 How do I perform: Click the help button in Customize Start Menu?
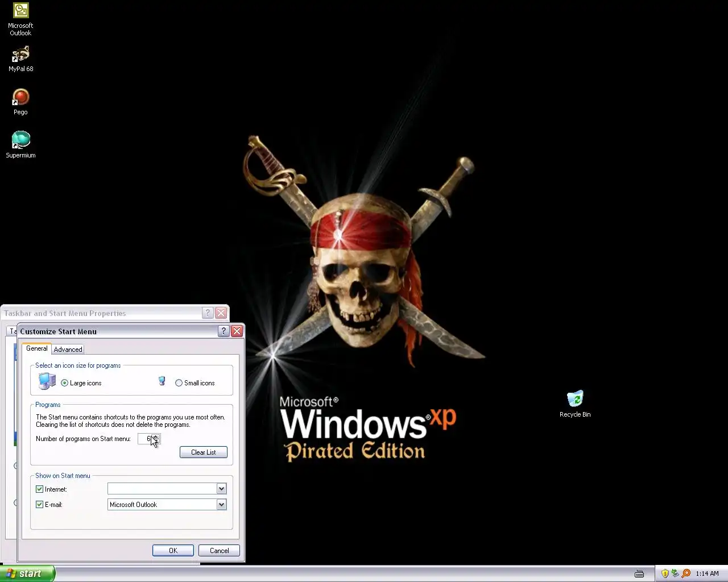point(224,331)
